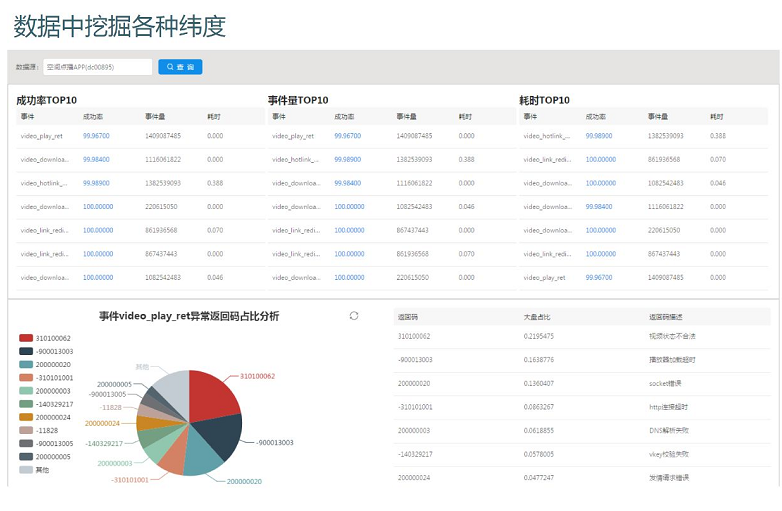Click the blue 查询 search button

[180, 67]
